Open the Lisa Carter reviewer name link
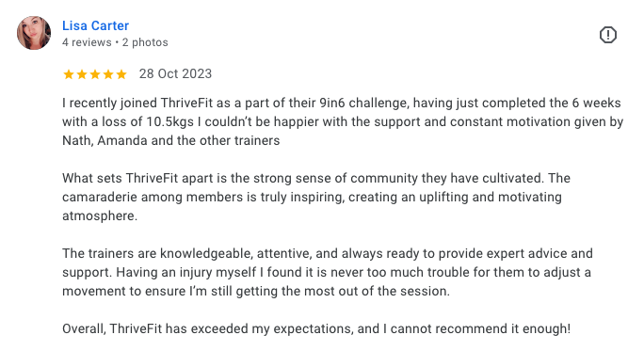 tap(95, 25)
